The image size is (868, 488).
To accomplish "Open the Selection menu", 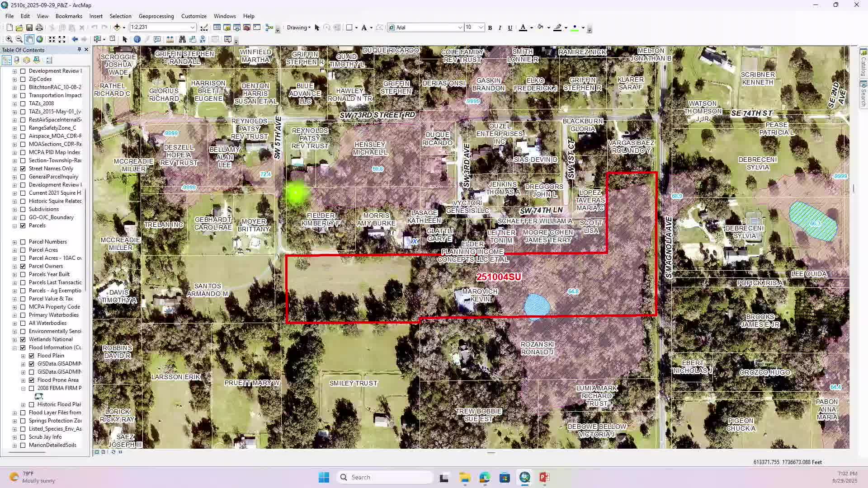I will click(x=120, y=16).
